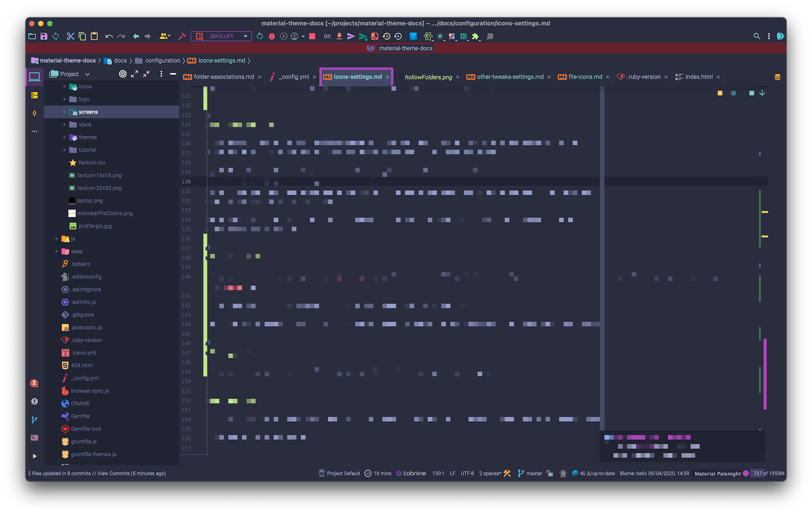Screen dimensions: 812x515
Task: Expand the themes folder in the tree
Action: [x=63, y=137]
